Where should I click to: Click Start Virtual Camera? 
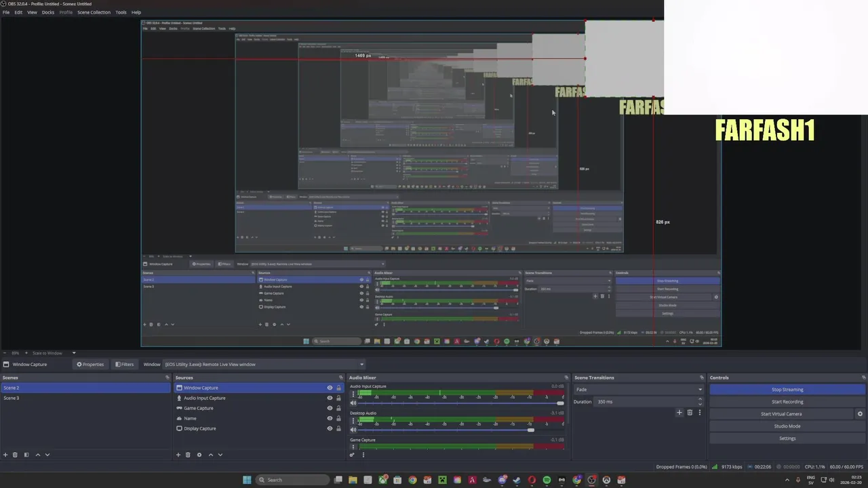pos(781,414)
